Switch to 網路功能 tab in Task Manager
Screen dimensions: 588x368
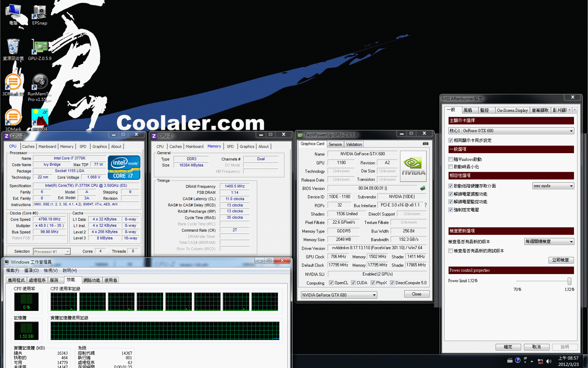[x=92, y=280]
